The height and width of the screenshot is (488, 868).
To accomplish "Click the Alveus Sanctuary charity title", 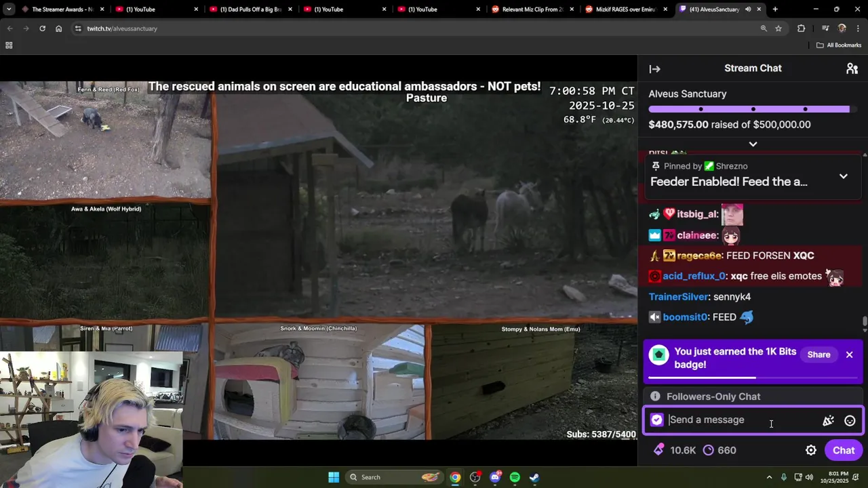I will 687,94.
